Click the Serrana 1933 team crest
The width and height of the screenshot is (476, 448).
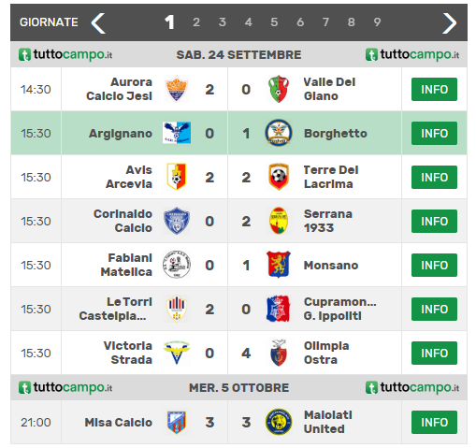279,221
